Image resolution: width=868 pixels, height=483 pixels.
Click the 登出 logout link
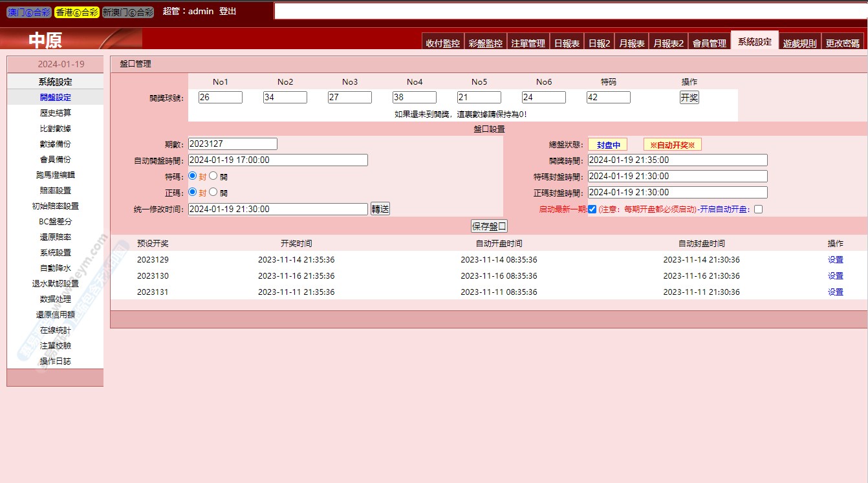pos(228,12)
